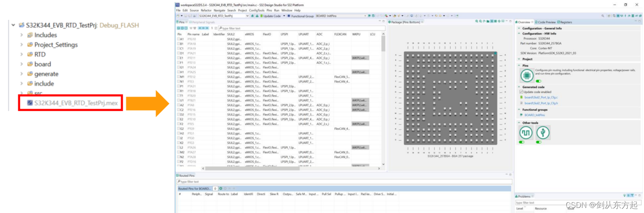This screenshot has height=213, width=644.
Task: Zoom out on the package view
Action: (480, 22)
